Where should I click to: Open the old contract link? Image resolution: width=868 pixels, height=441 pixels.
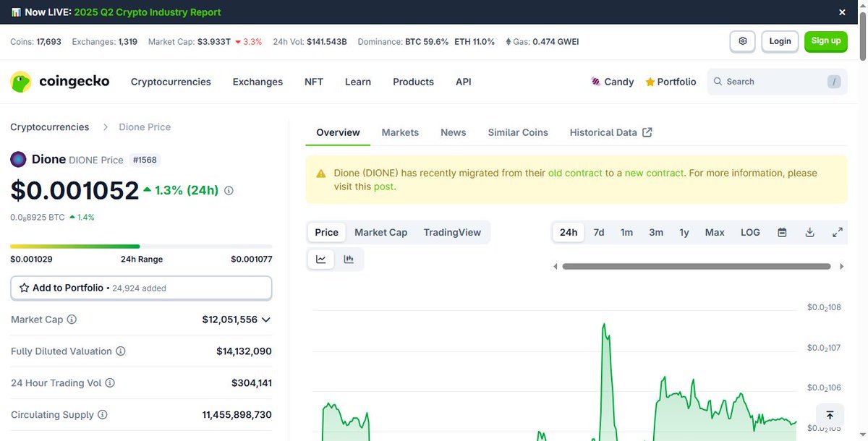[x=575, y=173]
